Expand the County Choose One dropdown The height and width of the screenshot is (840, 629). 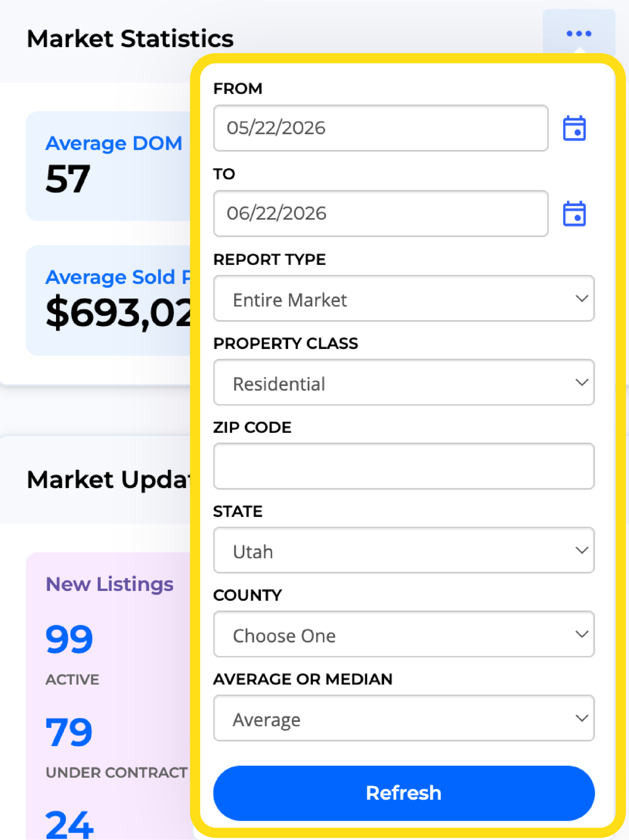[x=404, y=634]
